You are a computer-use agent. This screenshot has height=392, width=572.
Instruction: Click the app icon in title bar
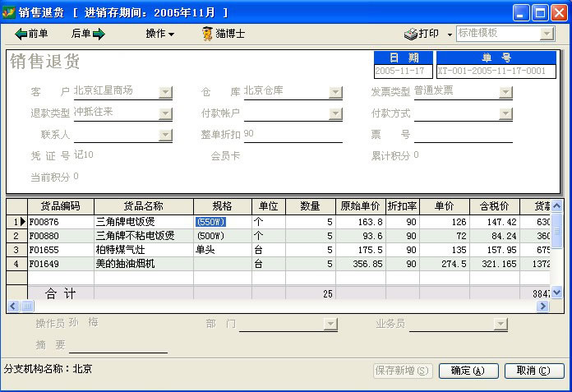[x=10, y=12]
